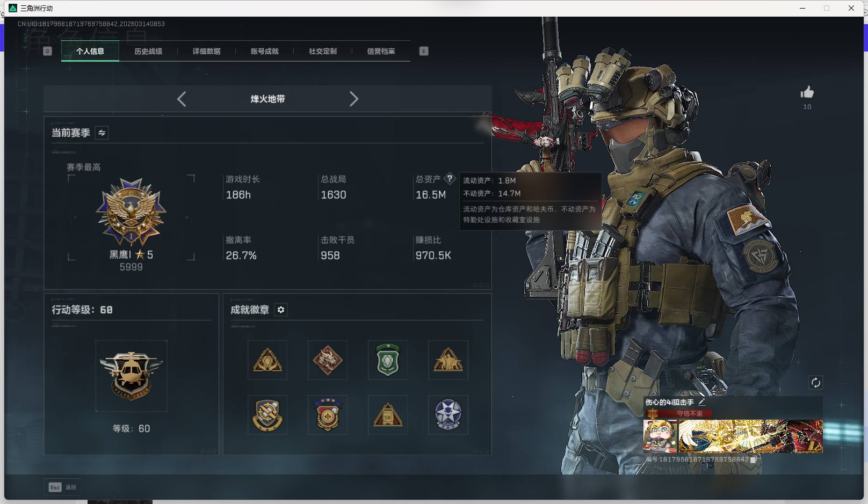Click the Q key previous-tab icon
The width and height of the screenshot is (868, 504).
tap(47, 51)
